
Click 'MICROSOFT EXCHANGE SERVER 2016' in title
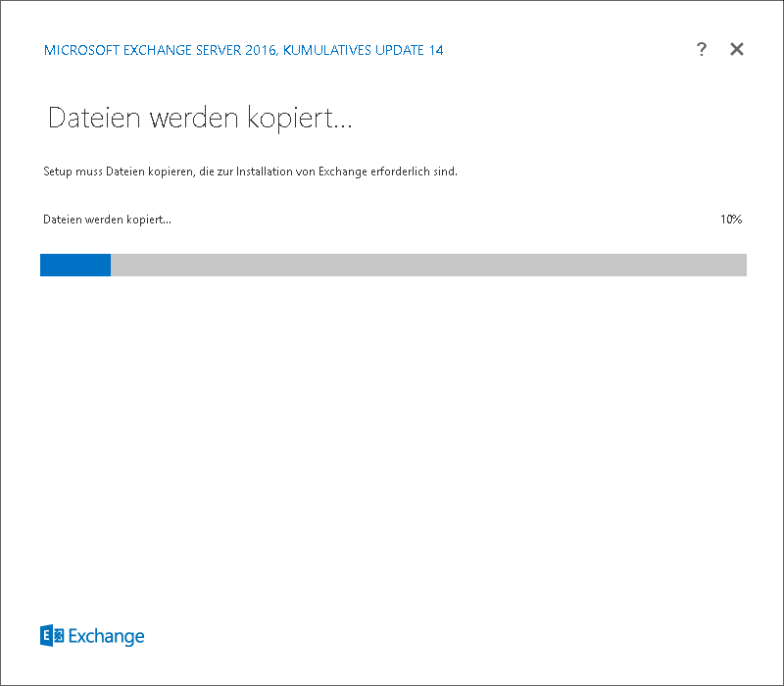pos(161,50)
